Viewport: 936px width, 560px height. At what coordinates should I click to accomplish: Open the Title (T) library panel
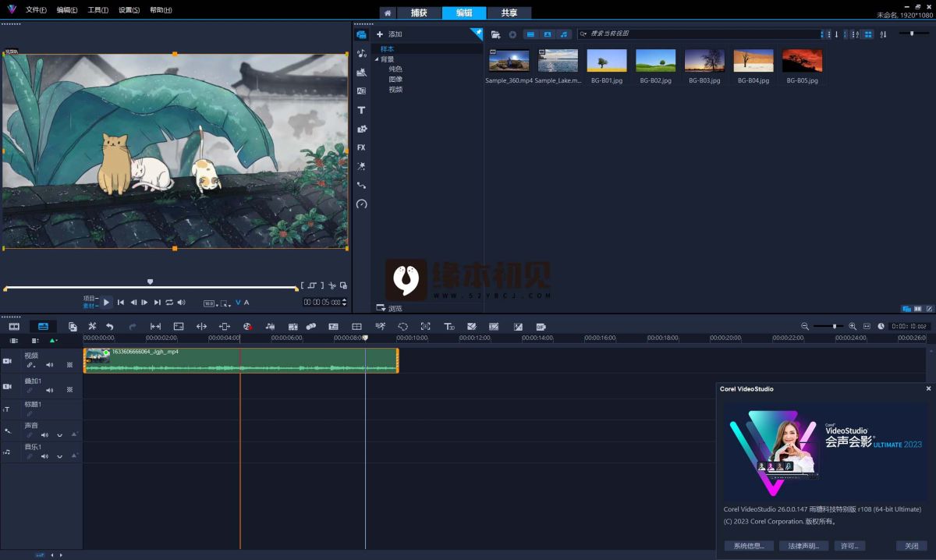click(x=361, y=110)
